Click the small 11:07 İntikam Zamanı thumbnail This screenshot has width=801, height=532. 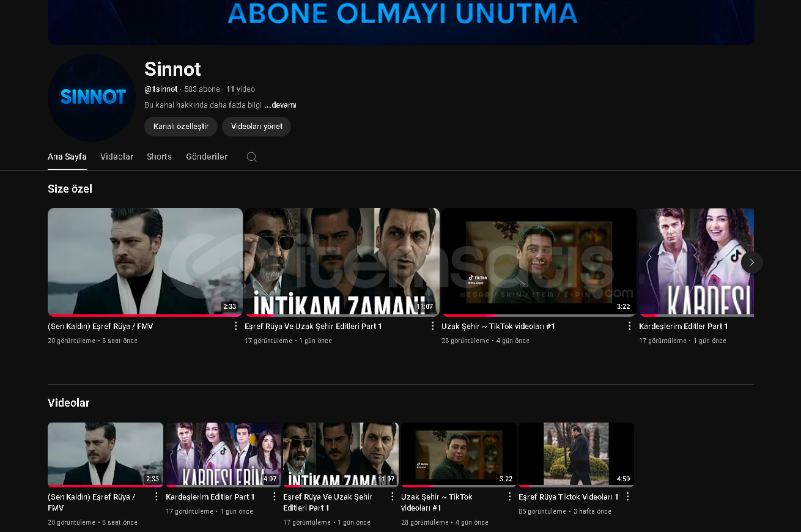point(341,454)
